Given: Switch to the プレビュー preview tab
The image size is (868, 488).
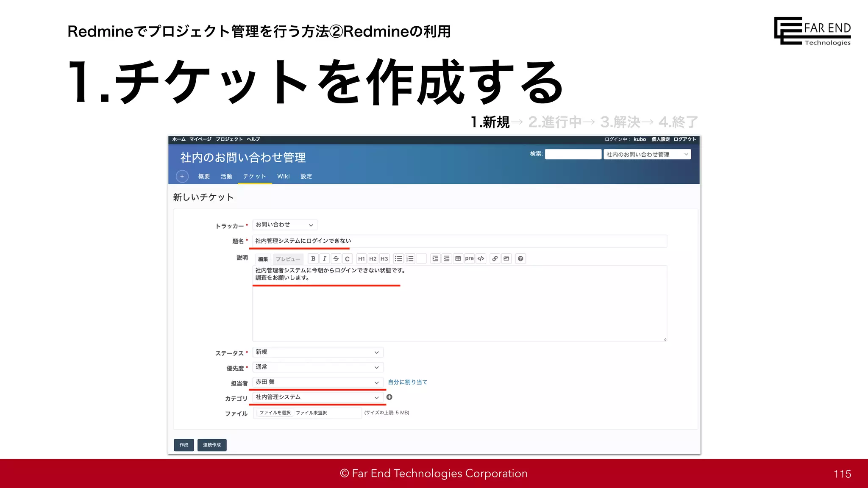Looking at the screenshot, I should [x=288, y=259].
